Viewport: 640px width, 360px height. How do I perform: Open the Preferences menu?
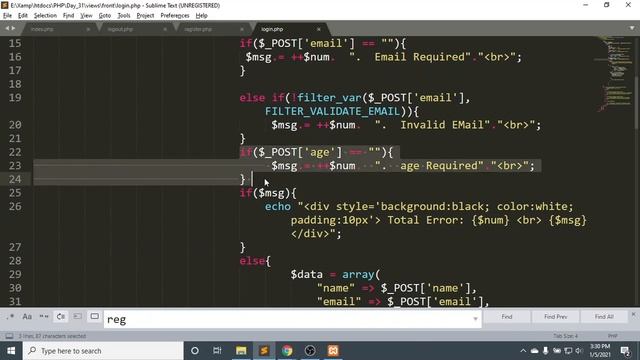point(175,16)
